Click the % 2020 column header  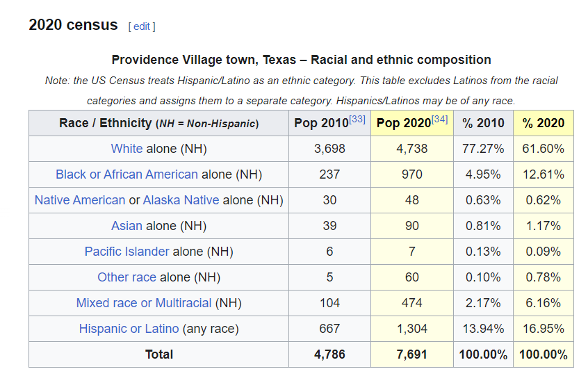click(544, 123)
